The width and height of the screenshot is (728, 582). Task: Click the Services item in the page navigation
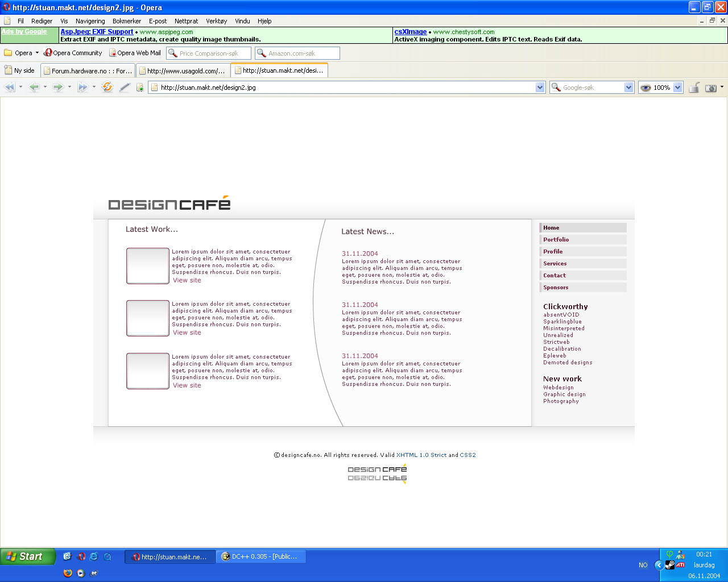pos(583,264)
